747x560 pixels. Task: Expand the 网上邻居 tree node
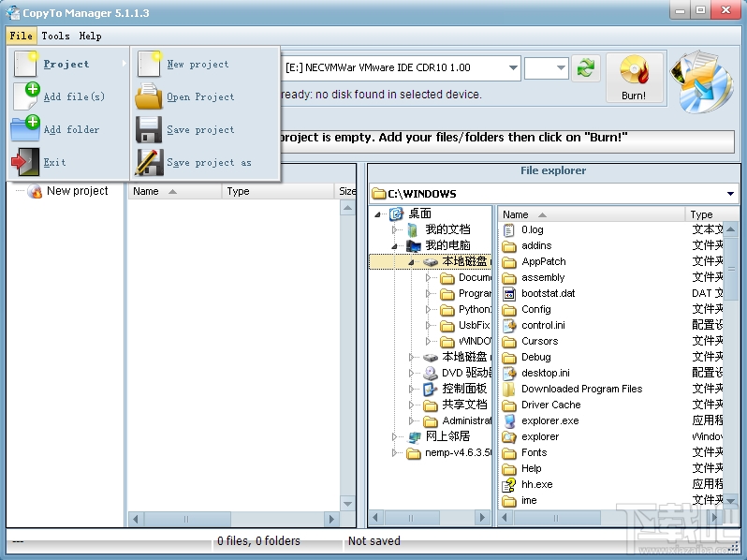click(394, 436)
